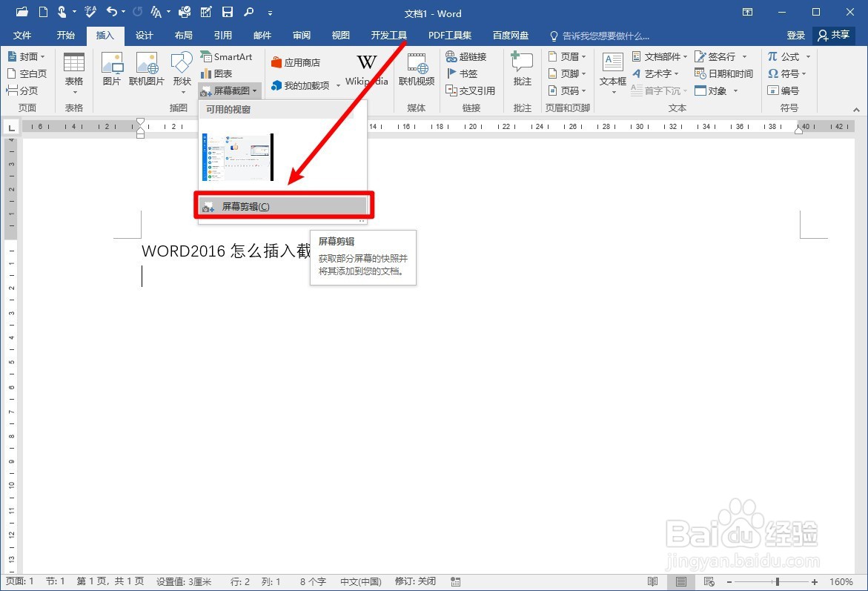Open the SmartArt tool
This screenshot has height=591, width=868.
tap(228, 56)
